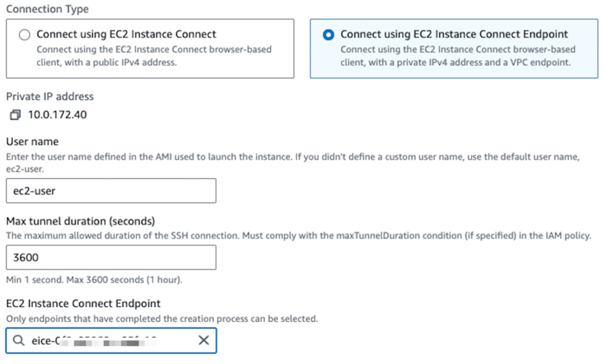
Task: Click the magnifier icon in the endpoint field
Action: coord(19,340)
